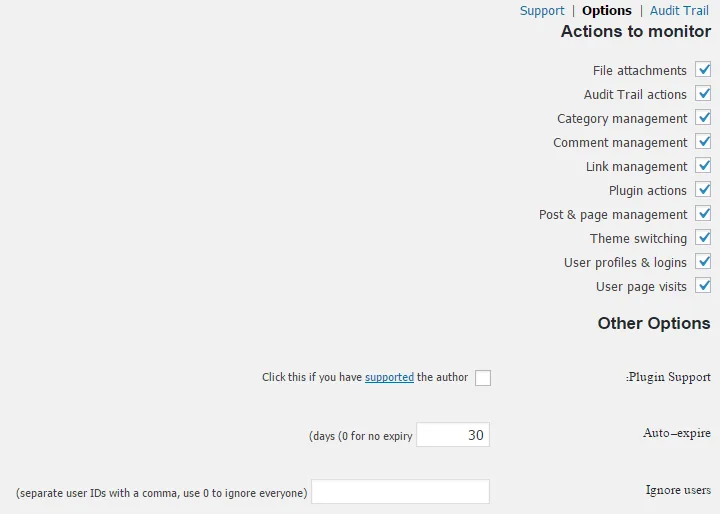
Task: Click the 'Actions to monitor' heading
Action: pos(636,31)
